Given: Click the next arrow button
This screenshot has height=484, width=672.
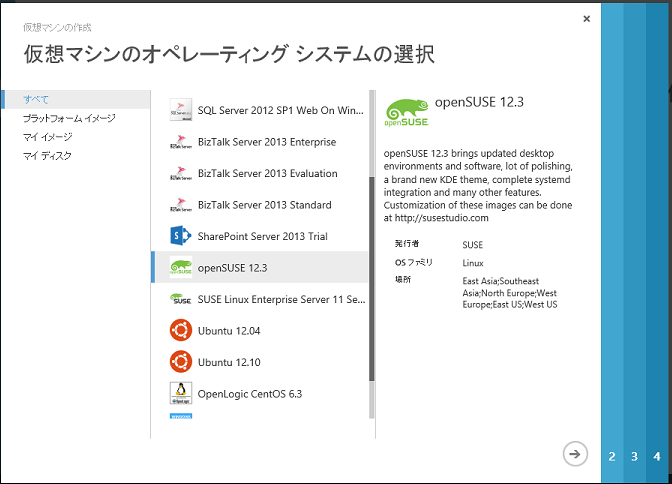Looking at the screenshot, I should click(574, 454).
